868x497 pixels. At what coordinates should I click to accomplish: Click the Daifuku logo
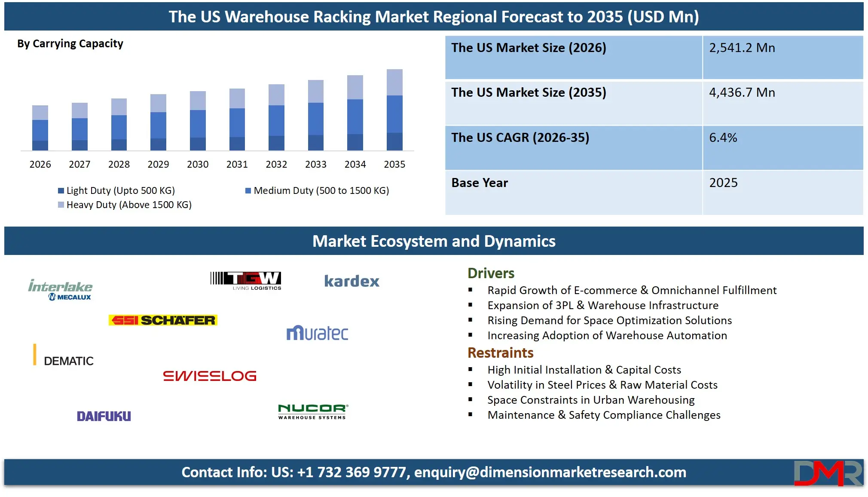coord(103,416)
